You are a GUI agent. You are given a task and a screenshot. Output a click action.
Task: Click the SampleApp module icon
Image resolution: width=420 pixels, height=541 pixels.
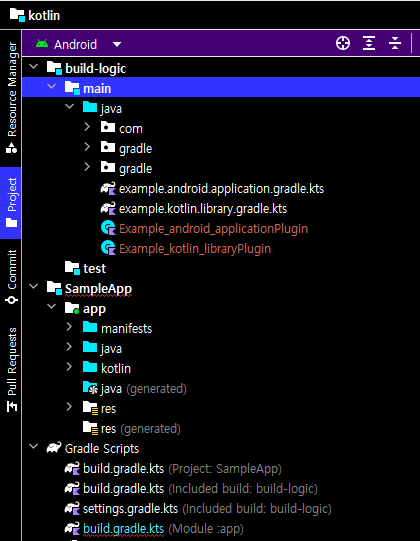(x=54, y=288)
